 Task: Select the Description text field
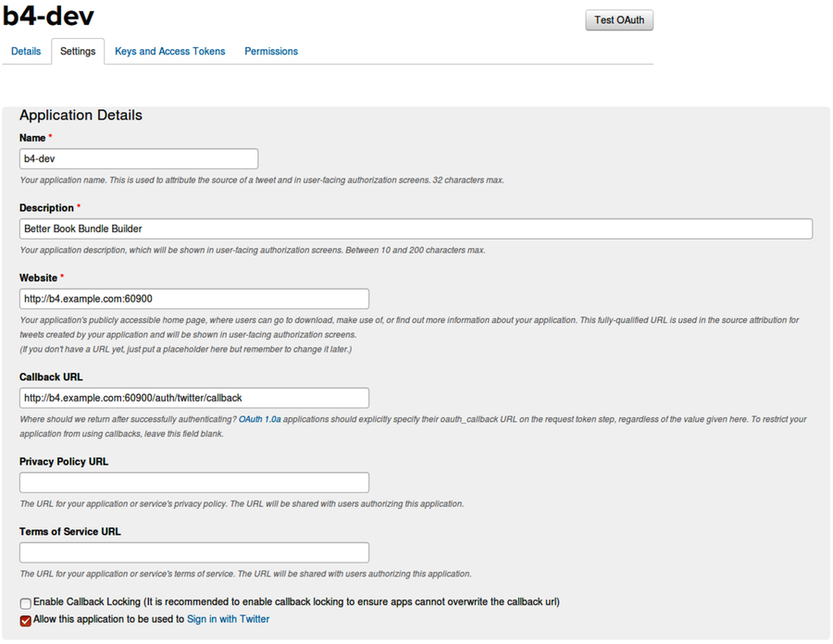click(416, 229)
